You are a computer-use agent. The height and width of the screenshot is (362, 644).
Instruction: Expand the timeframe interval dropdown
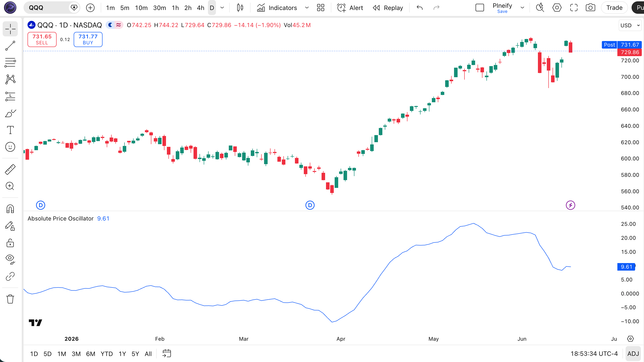(222, 8)
